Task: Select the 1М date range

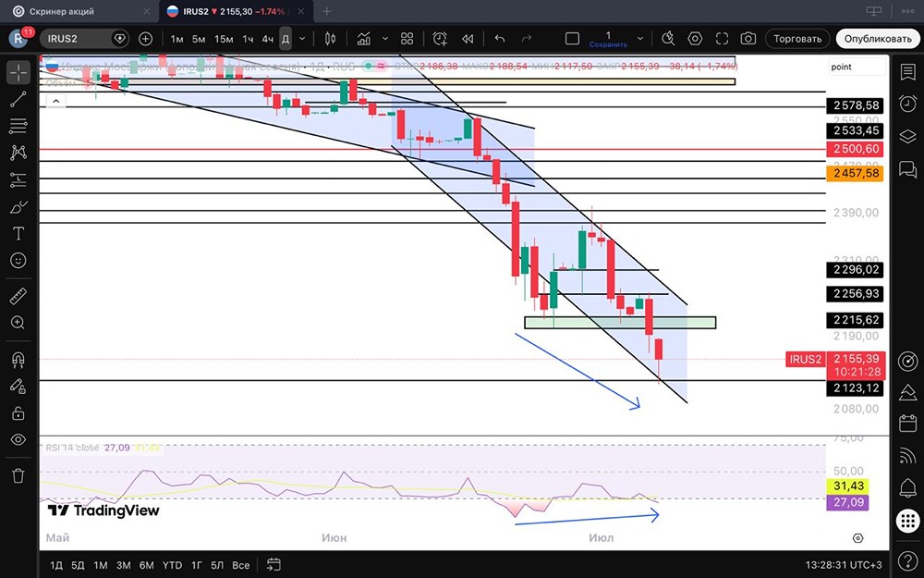Action: [100, 565]
